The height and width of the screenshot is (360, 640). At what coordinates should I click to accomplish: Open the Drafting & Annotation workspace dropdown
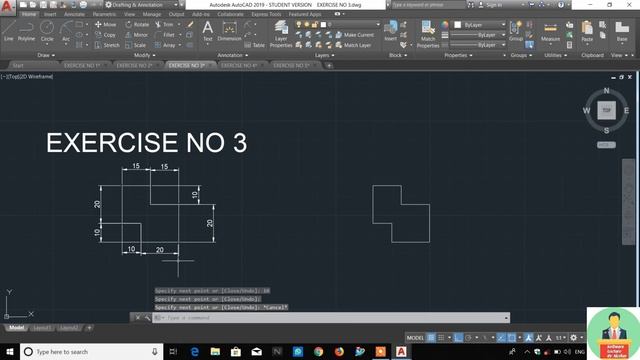(141, 5)
